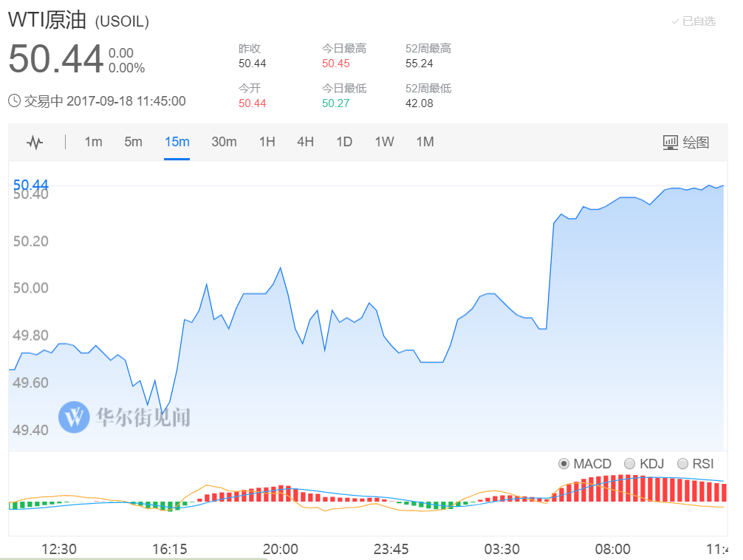Click the clock icon beside 交易中

[13, 101]
